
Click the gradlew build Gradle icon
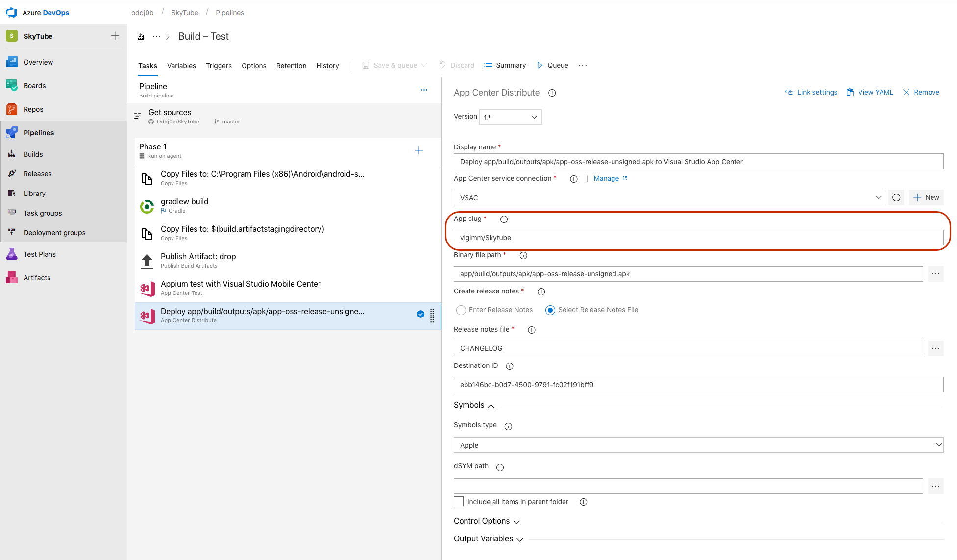[x=146, y=205]
